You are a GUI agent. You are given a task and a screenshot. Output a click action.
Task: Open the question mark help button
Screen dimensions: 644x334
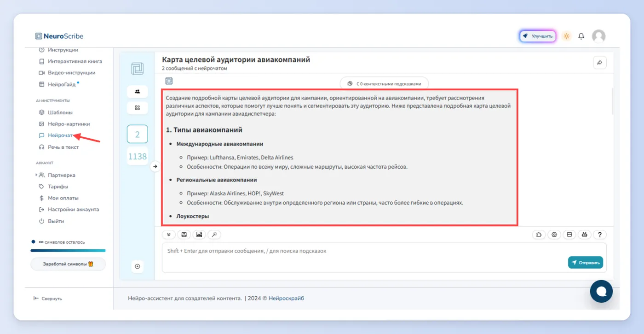click(600, 234)
